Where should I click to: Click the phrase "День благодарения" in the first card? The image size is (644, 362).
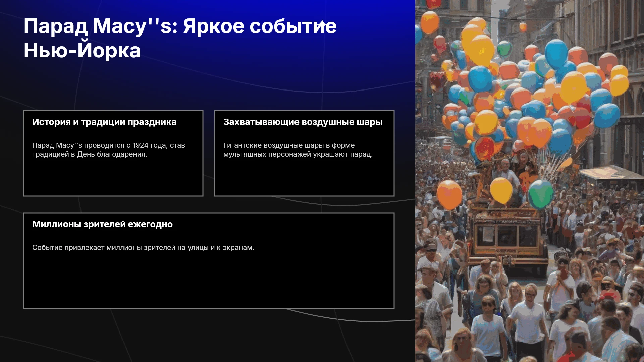pyautogui.click(x=112, y=154)
